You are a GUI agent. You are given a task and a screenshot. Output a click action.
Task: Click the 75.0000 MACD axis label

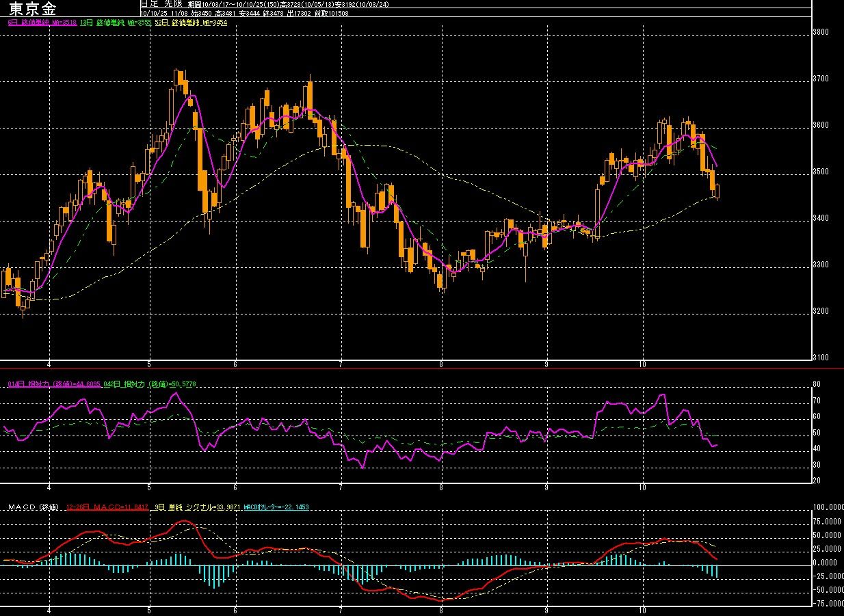click(828, 522)
